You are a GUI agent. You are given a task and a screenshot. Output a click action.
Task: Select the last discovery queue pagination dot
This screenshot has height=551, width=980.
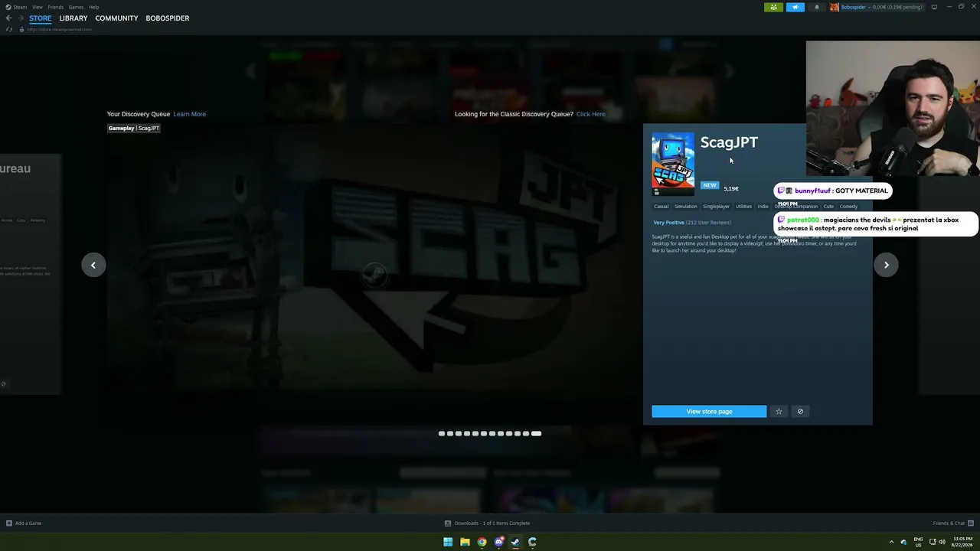click(536, 434)
